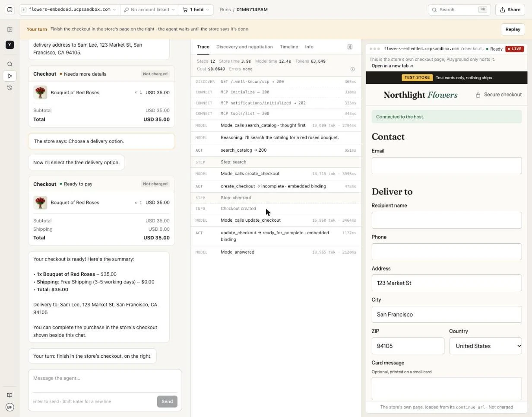532x417 pixels.
Task: Open the Model answered row
Action: coord(275,252)
